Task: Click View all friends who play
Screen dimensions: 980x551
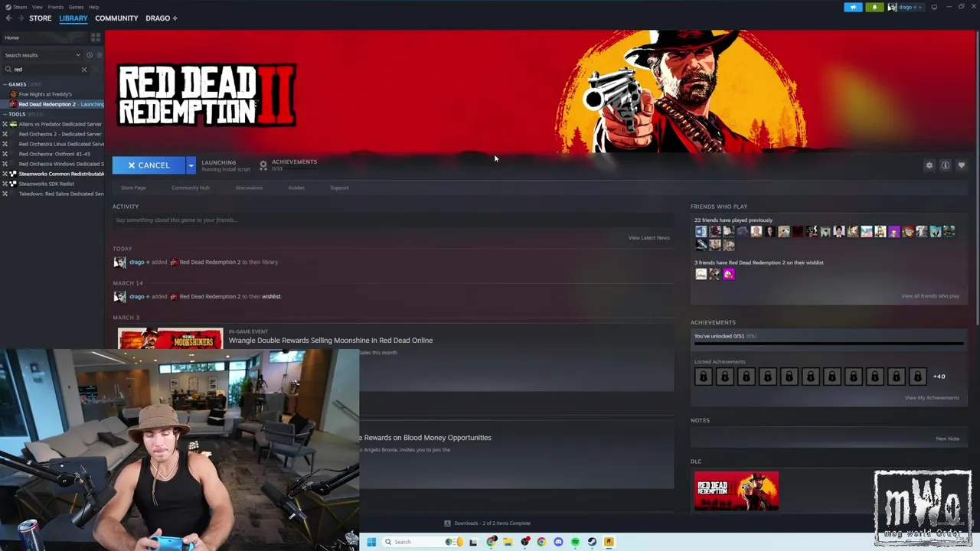Action: tap(930, 296)
